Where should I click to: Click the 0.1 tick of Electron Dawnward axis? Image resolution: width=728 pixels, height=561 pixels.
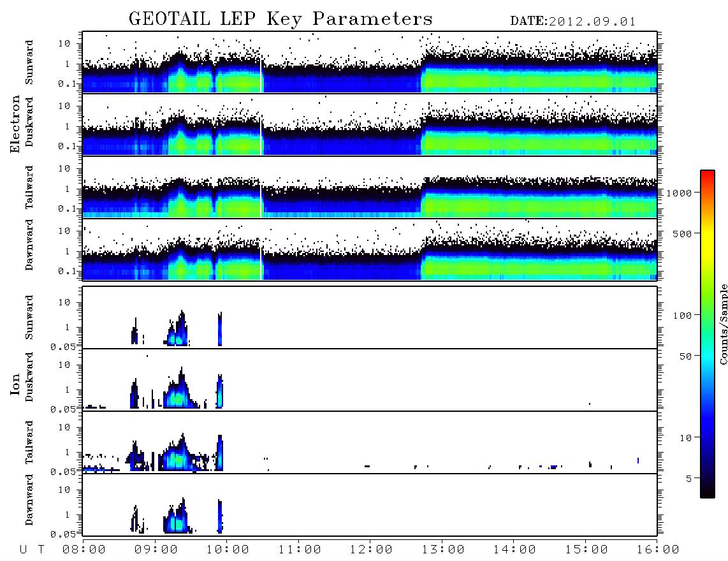pos(68,271)
